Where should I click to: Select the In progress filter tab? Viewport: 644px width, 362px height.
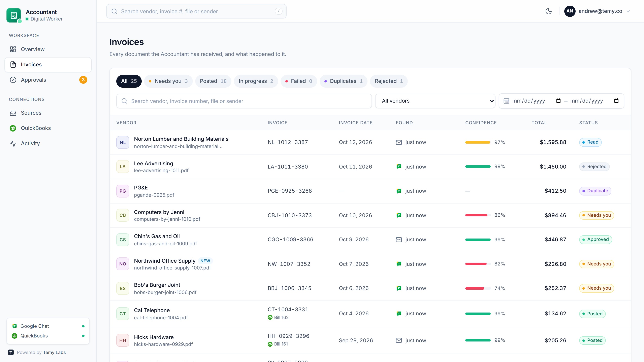coord(256,81)
